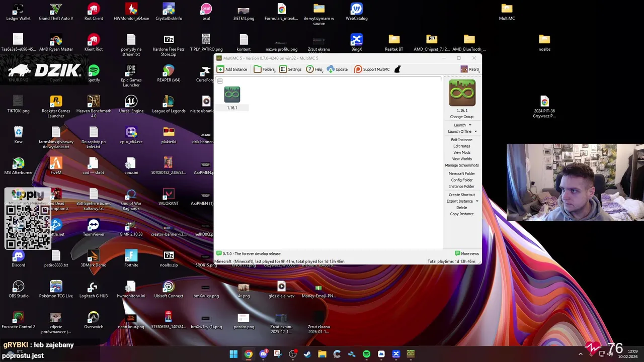Click View Worlds

pyautogui.click(x=462, y=159)
